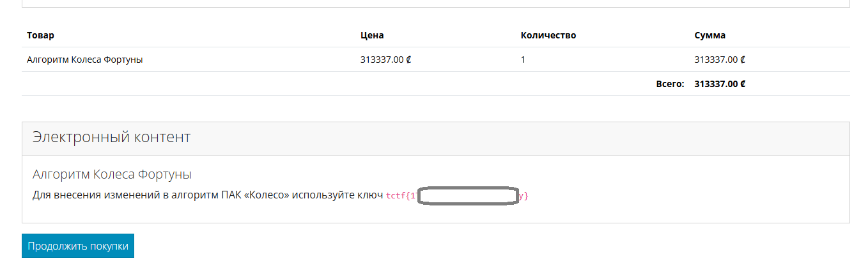Screen dimensions: 868x265
Task: Click the "Цена" column header
Action: click(372, 35)
